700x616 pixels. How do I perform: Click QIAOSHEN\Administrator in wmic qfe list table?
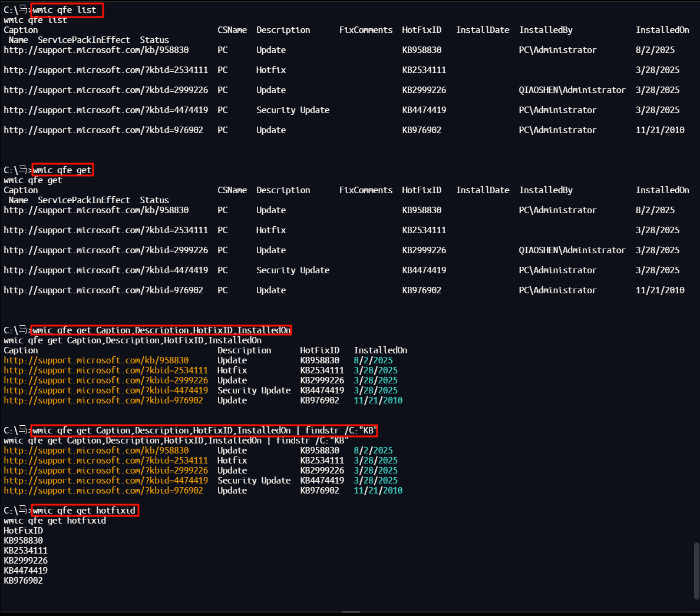pos(572,90)
